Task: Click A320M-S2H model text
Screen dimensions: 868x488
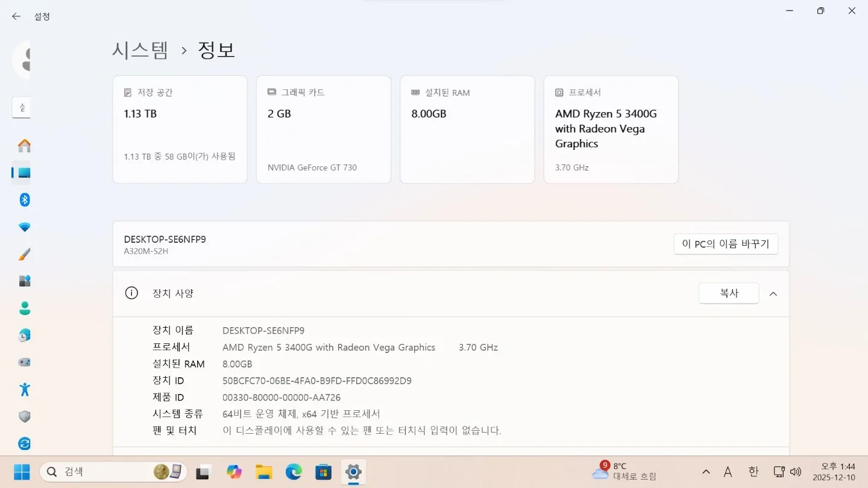Action: (x=146, y=251)
